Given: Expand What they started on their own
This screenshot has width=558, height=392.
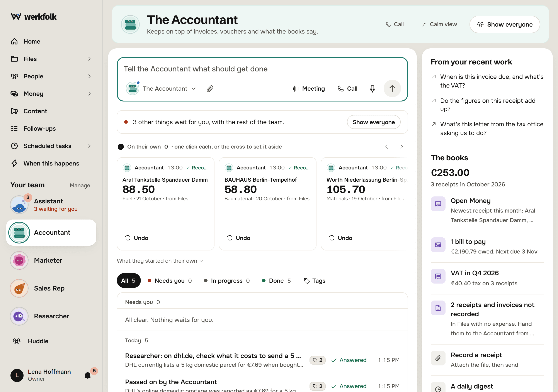Looking at the screenshot, I should [x=160, y=261].
